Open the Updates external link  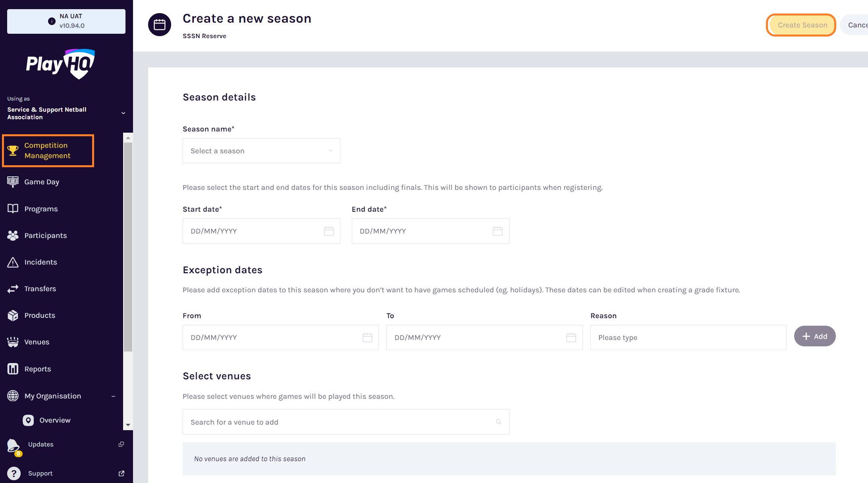[x=122, y=444]
